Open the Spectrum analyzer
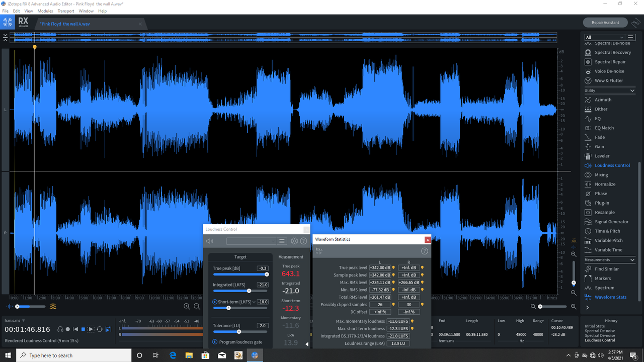 (599, 288)
